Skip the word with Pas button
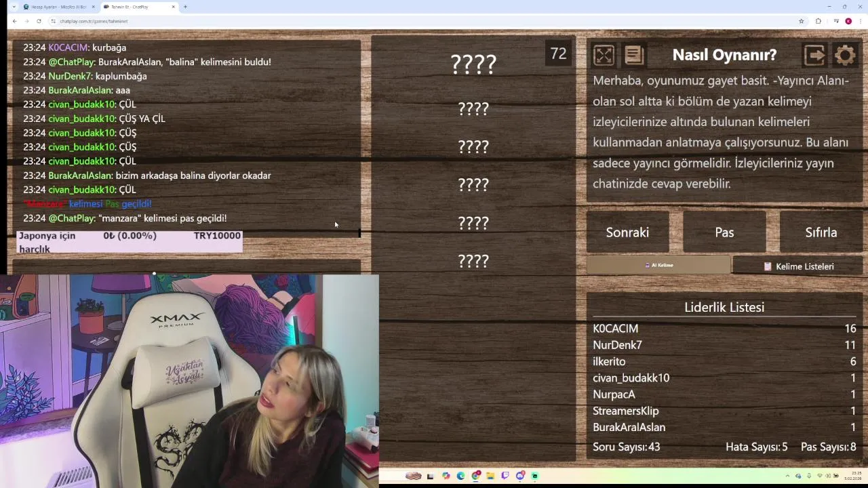 tap(724, 232)
